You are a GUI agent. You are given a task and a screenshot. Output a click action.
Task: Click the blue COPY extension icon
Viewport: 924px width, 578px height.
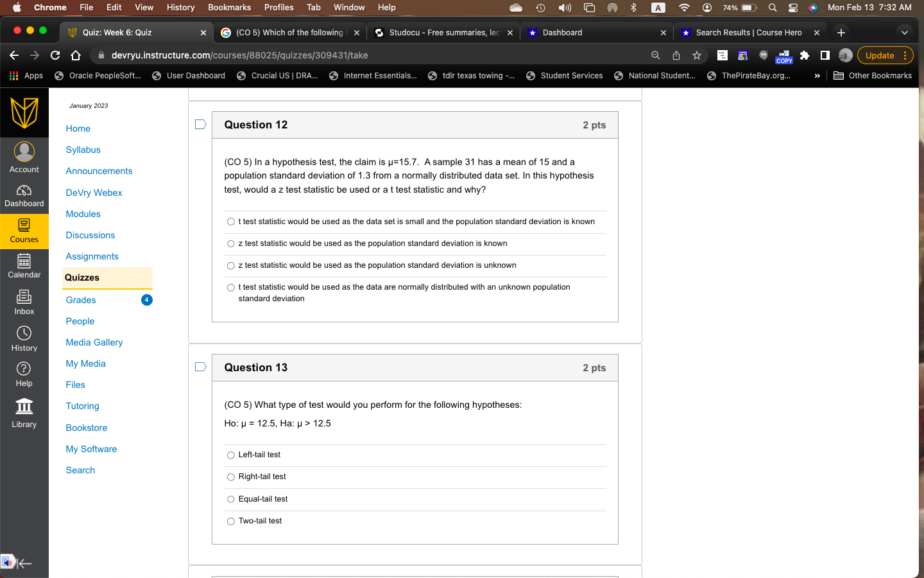coord(783,55)
